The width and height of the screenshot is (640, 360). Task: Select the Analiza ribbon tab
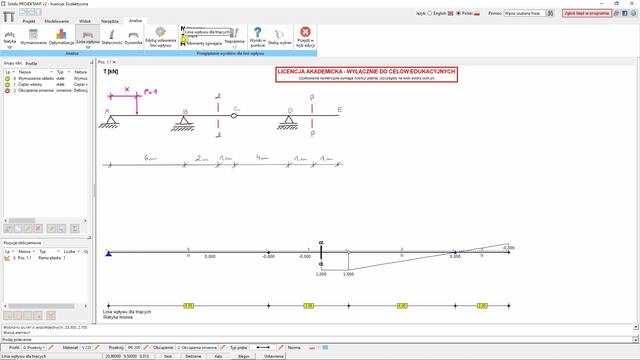point(135,21)
